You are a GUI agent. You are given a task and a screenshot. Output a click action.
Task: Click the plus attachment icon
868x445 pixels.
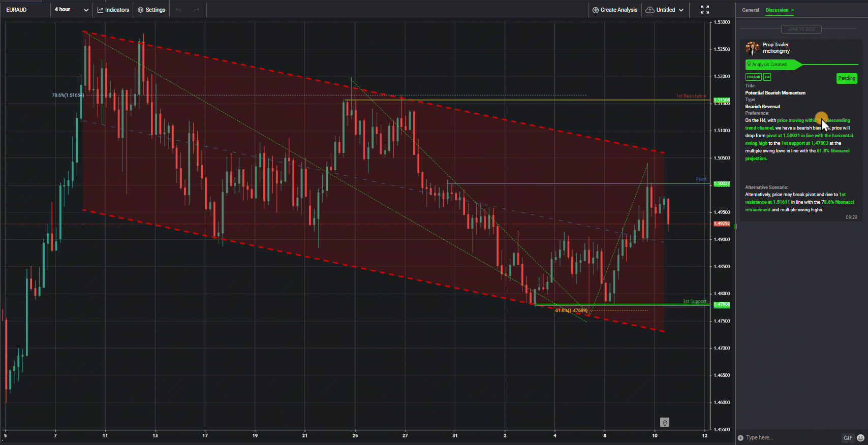[x=740, y=438]
